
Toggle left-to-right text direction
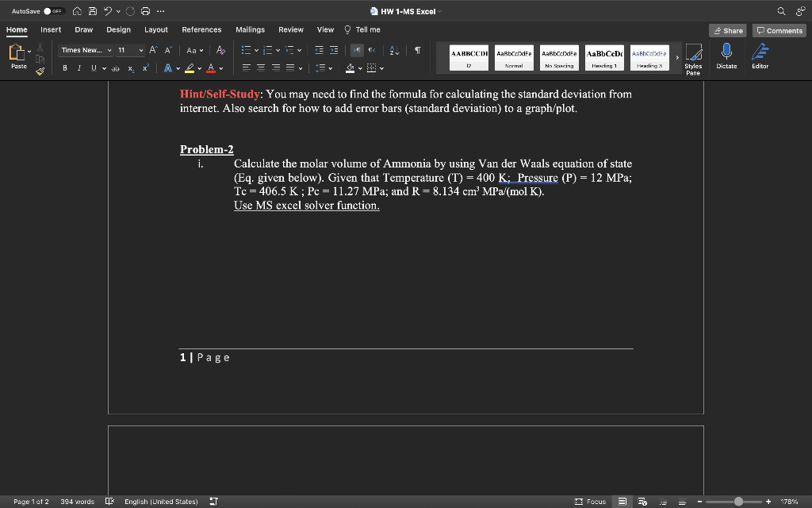click(x=357, y=50)
